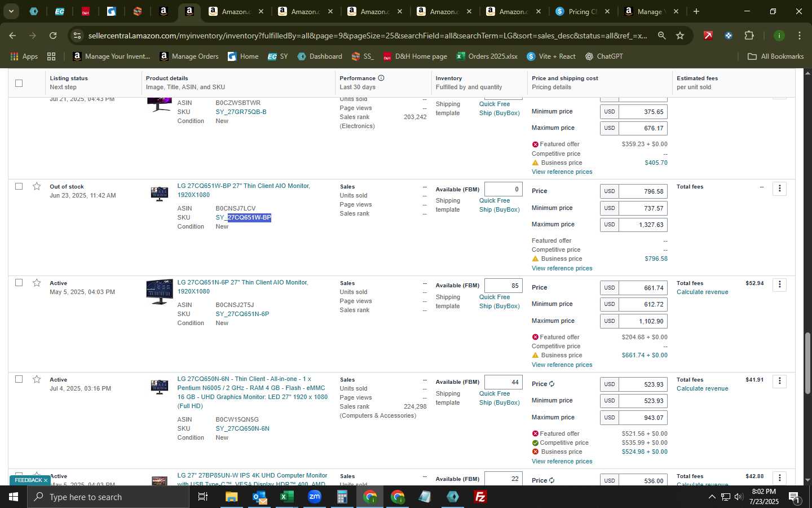View reference prices for the 27CQ651W-BP listing
Image resolution: width=812 pixels, height=508 pixels.
point(562,268)
